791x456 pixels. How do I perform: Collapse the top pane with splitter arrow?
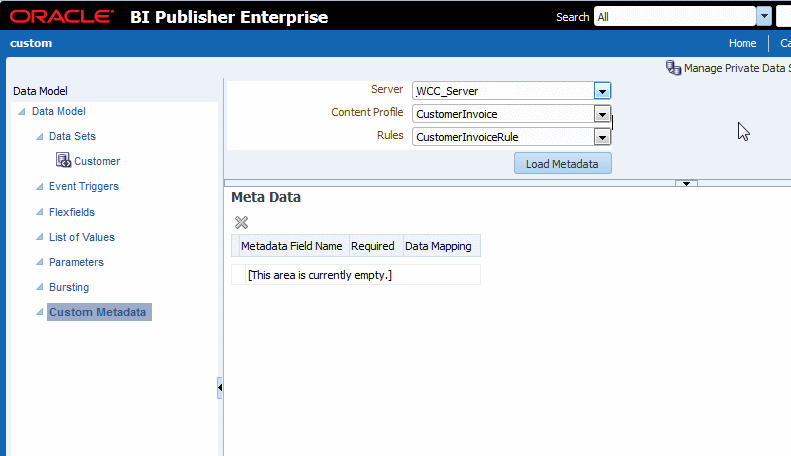click(686, 184)
